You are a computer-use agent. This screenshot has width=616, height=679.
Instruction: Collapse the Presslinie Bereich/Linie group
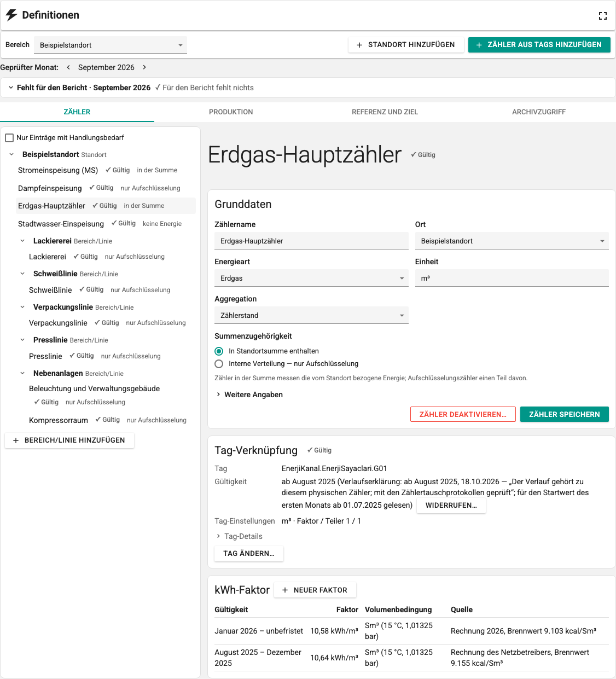(22, 340)
